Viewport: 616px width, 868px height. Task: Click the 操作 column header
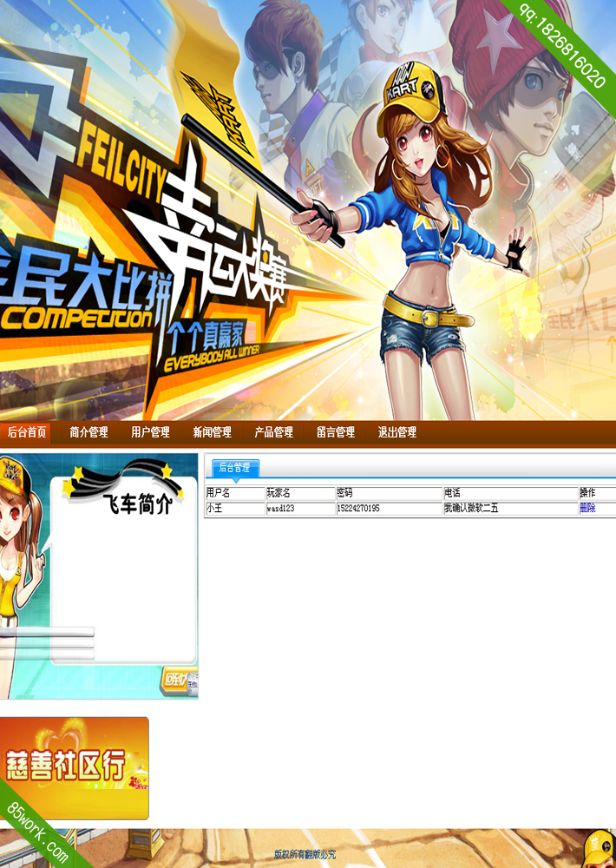point(597,493)
